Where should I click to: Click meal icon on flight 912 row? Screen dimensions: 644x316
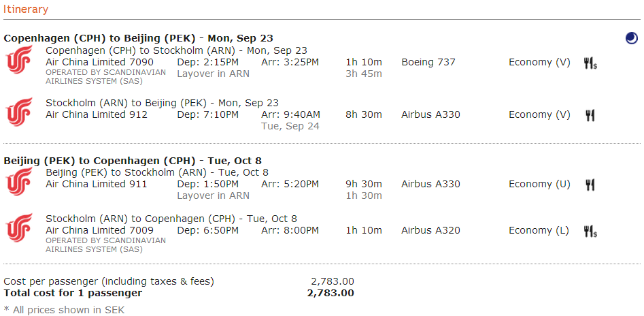590,116
